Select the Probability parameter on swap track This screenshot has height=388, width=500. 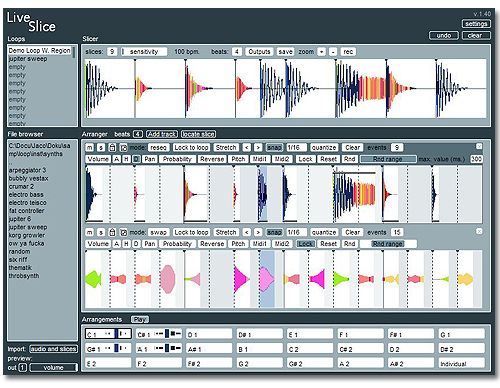(177, 244)
